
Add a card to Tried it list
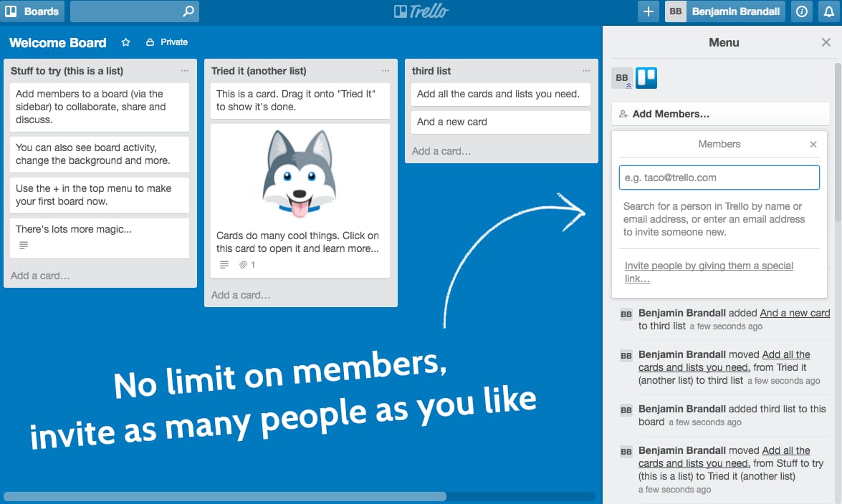click(x=241, y=295)
